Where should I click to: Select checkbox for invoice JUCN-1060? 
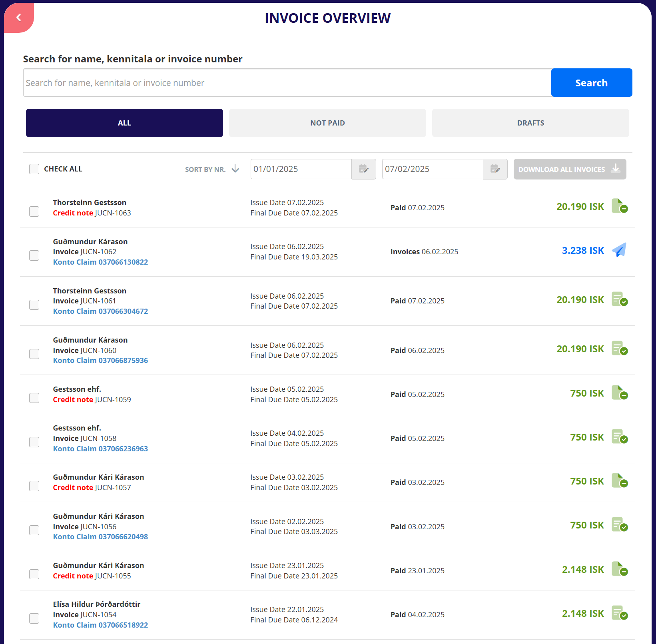point(34,354)
